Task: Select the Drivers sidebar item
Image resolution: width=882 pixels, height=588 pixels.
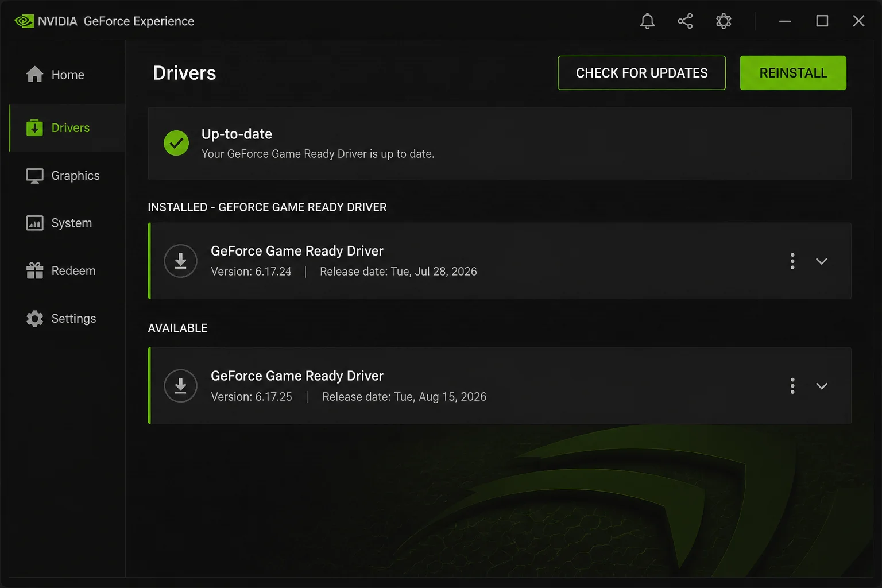Action: [x=67, y=127]
